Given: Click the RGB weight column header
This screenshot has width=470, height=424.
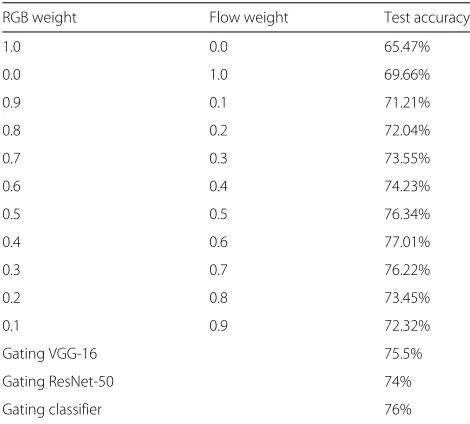Looking at the screenshot, I should [39, 18].
